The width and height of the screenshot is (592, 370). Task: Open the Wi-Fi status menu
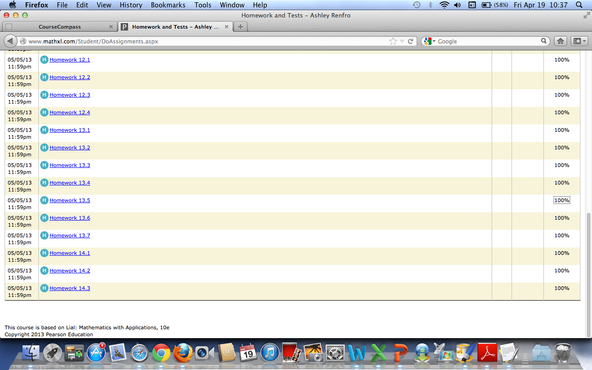444,5
